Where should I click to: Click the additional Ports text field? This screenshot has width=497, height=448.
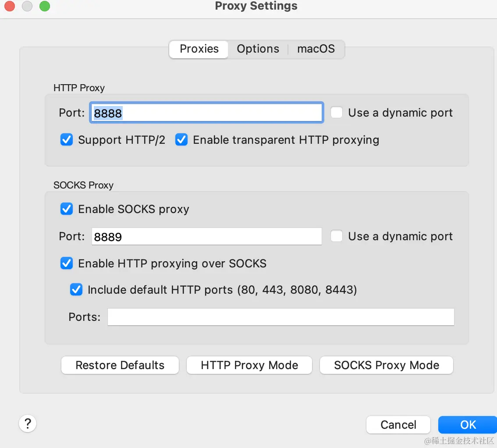click(x=280, y=317)
